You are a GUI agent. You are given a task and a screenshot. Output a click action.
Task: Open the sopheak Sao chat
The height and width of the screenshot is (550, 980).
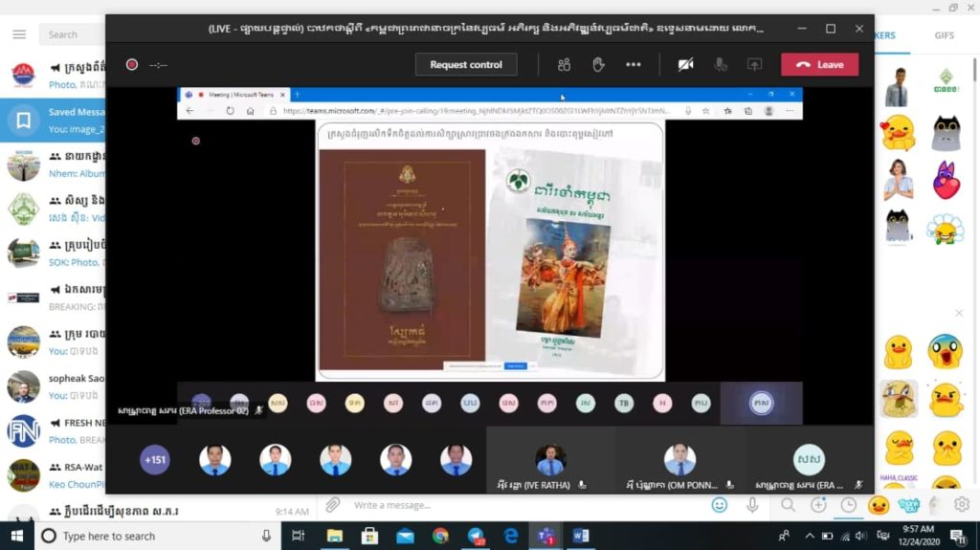(x=54, y=386)
